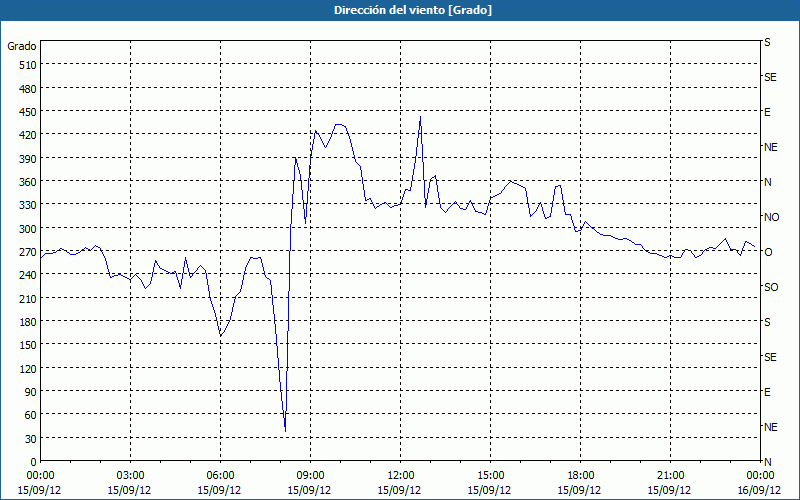This screenshot has width=800, height=500.
Task: Select the 15/09/12 date under 12:00
Action: 401,490
